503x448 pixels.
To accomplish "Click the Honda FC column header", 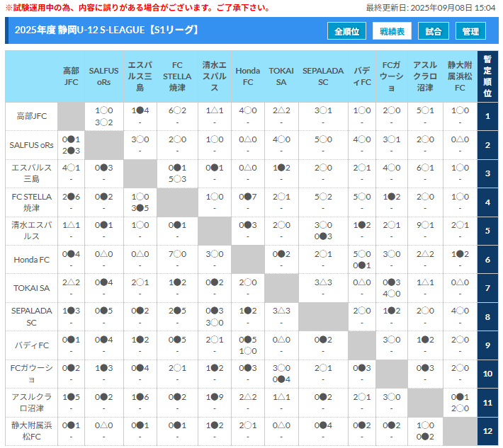I will click(247, 76).
